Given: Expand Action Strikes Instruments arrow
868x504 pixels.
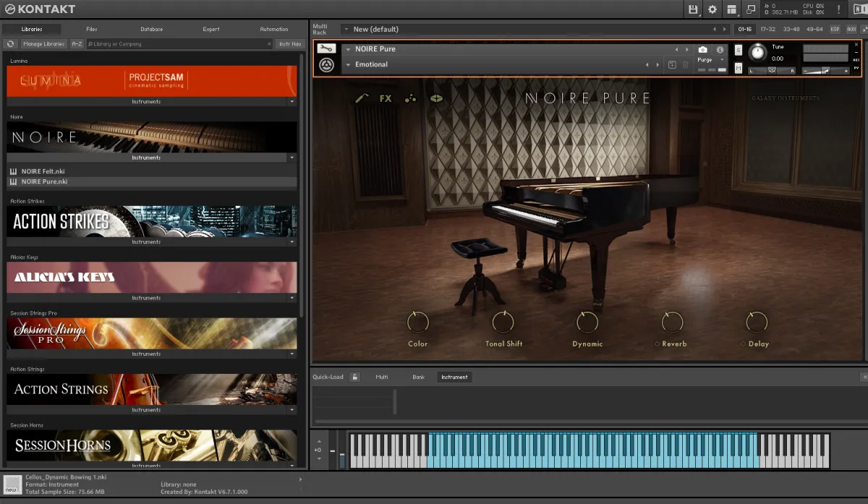Looking at the screenshot, I should point(292,242).
